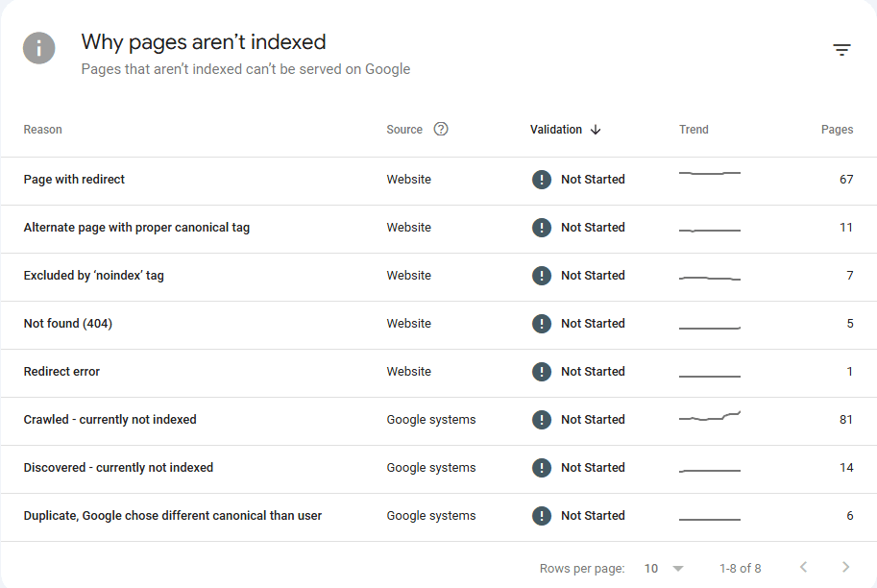
Task: Click the 'Why pages aren't indexed' heading
Action: tap(204, 42)
